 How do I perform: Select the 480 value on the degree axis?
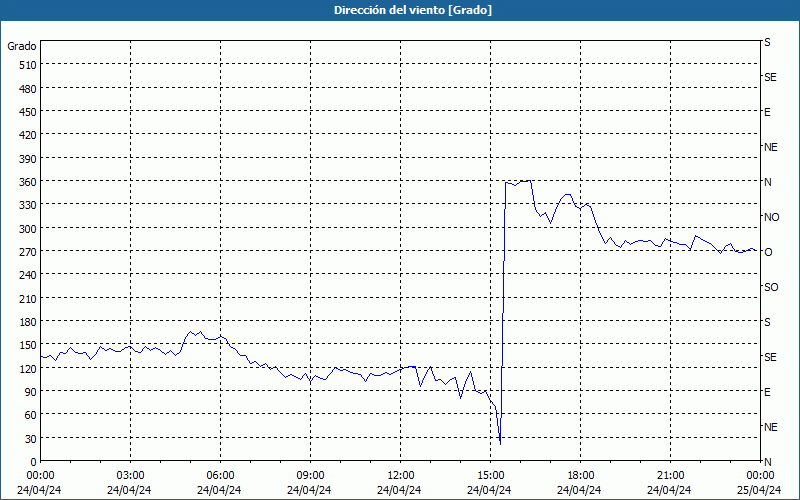click(x=28, y=89)
